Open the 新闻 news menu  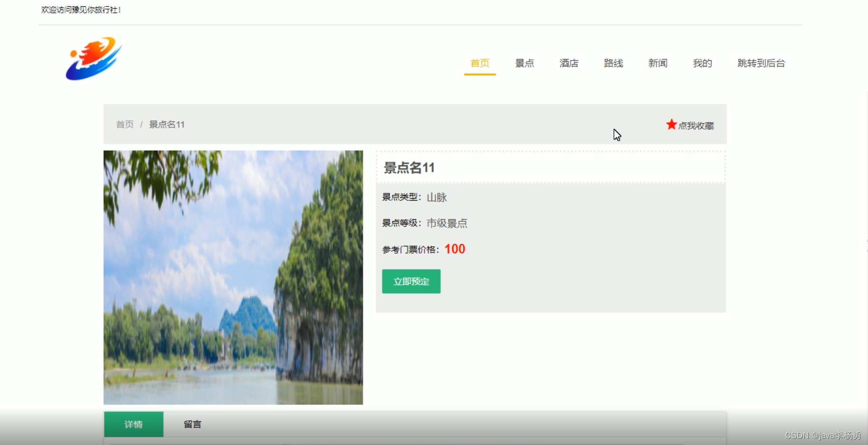pos(657,63)
